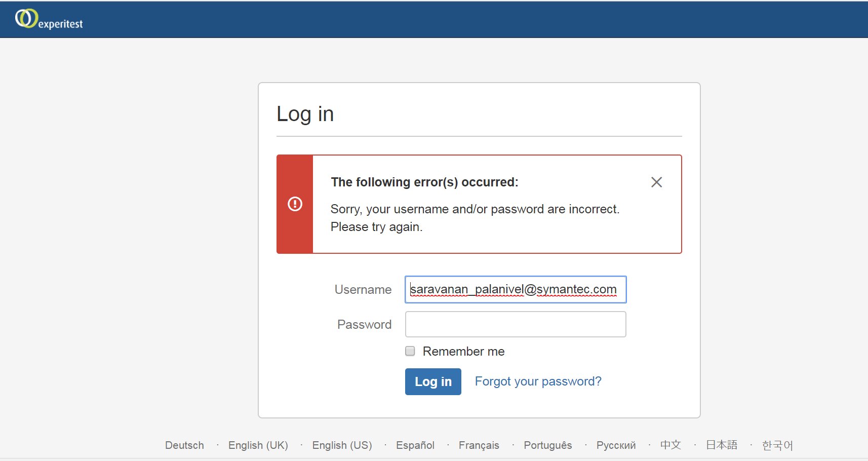Click the Remember me label text
The height and width of the screenshot is (461, 868).
pyautogui.click(x=463, y=351)
